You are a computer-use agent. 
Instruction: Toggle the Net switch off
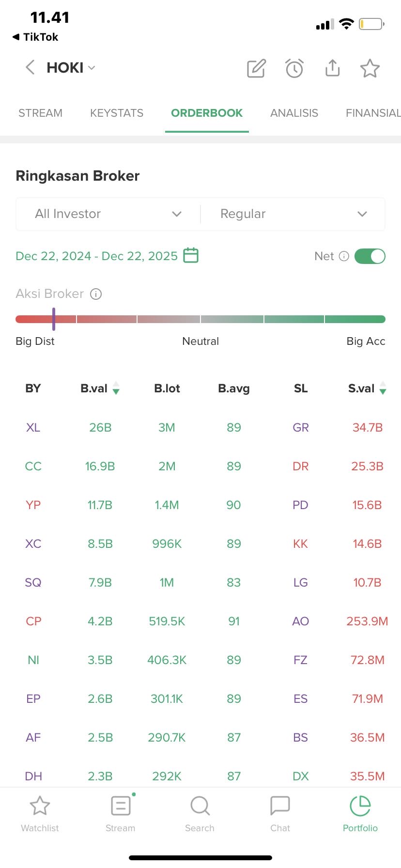(370, 256)
